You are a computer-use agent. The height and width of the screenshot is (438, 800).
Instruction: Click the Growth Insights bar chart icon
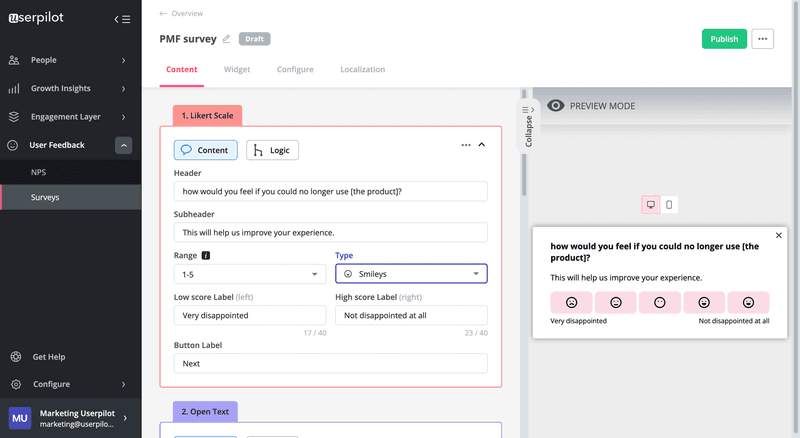pos(14,89)
